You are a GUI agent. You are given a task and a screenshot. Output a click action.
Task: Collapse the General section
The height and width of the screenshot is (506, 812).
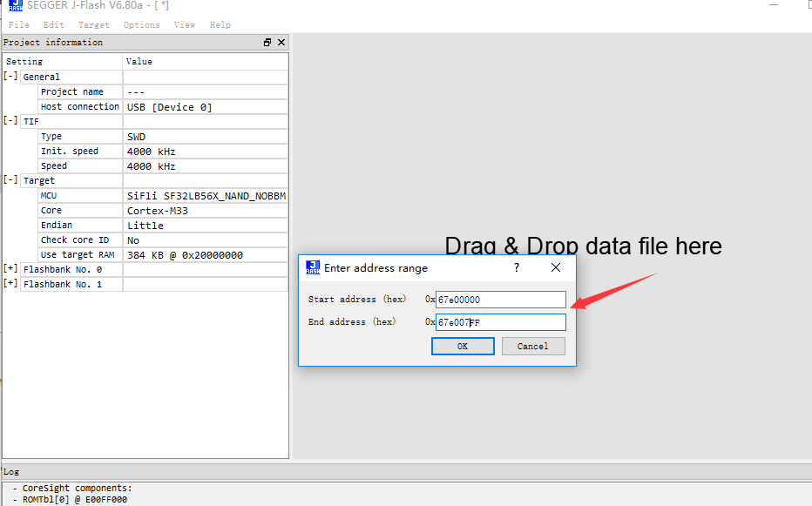click(10, 76)
